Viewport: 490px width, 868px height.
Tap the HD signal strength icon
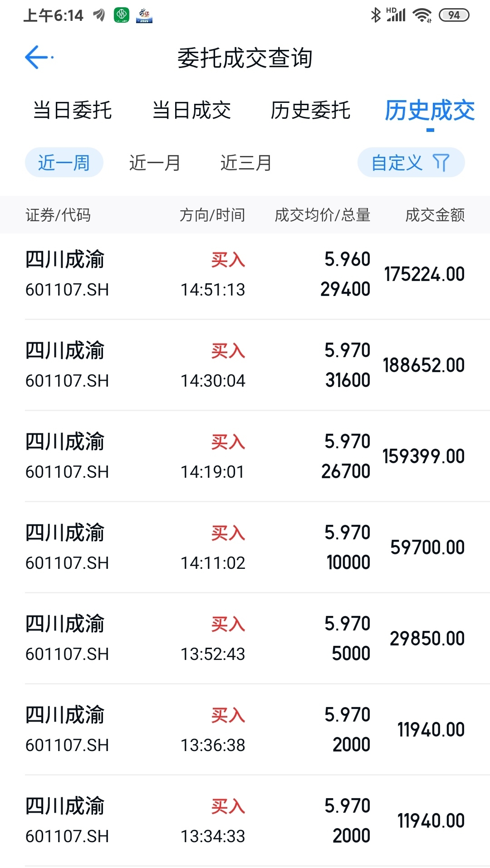pos(396,15)
